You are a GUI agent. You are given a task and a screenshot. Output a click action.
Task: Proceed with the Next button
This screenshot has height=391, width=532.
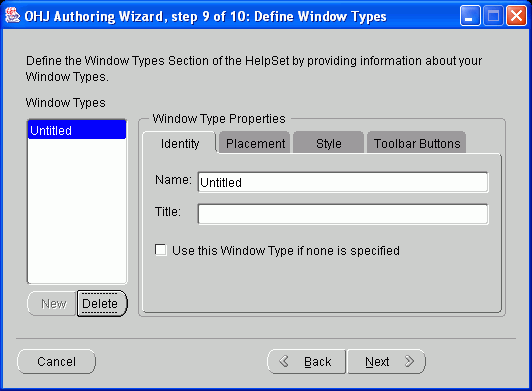click(x=386, y=361)
